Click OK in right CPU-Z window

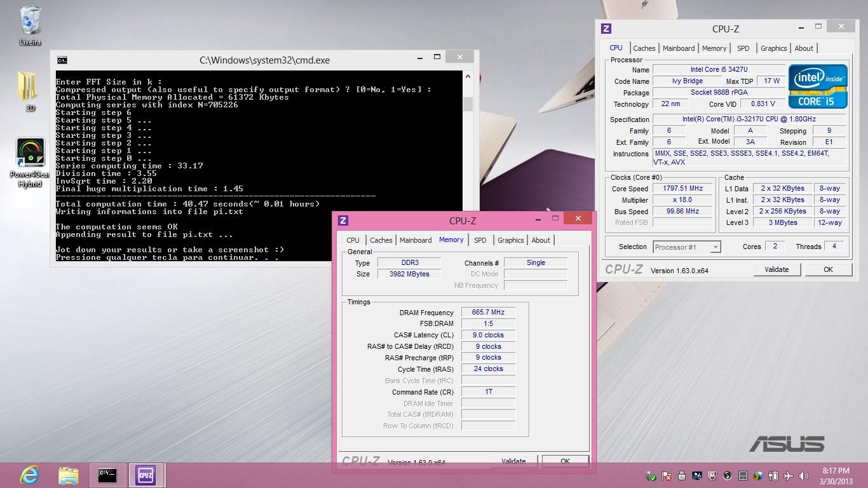click(828, 269)
